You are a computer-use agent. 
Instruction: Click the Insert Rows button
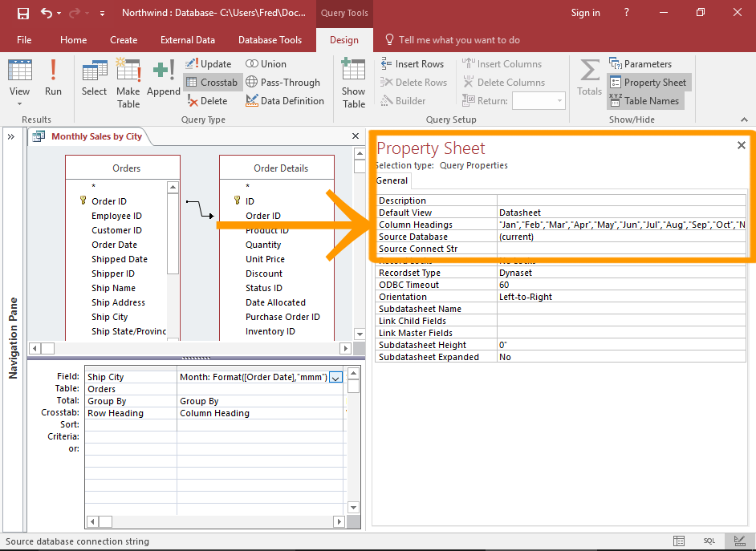click(412, 64)
